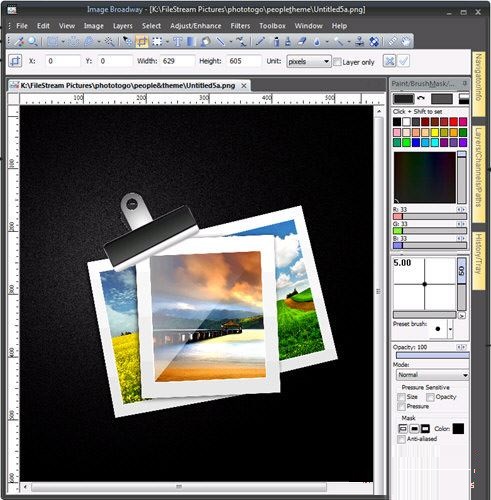Open the rectangle selection tool dropdown arrow
The image size is (491, 500).
pyautogui.click(x=62, y=42)
